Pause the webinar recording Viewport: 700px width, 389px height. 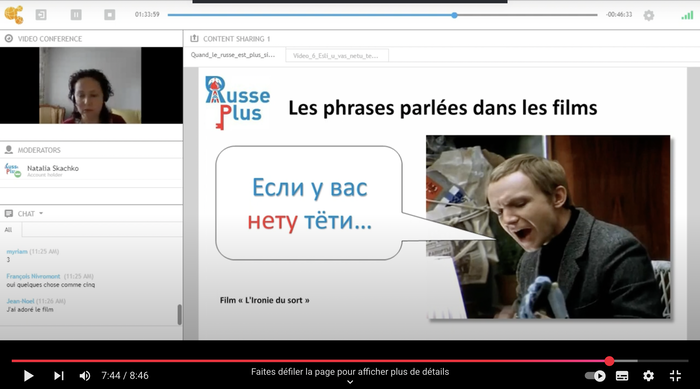[76, 15]
